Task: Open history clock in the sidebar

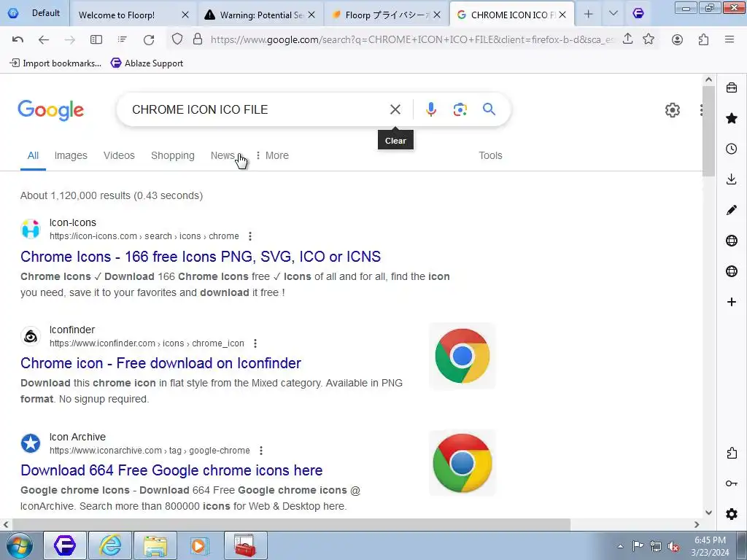Action: point(731,149)
